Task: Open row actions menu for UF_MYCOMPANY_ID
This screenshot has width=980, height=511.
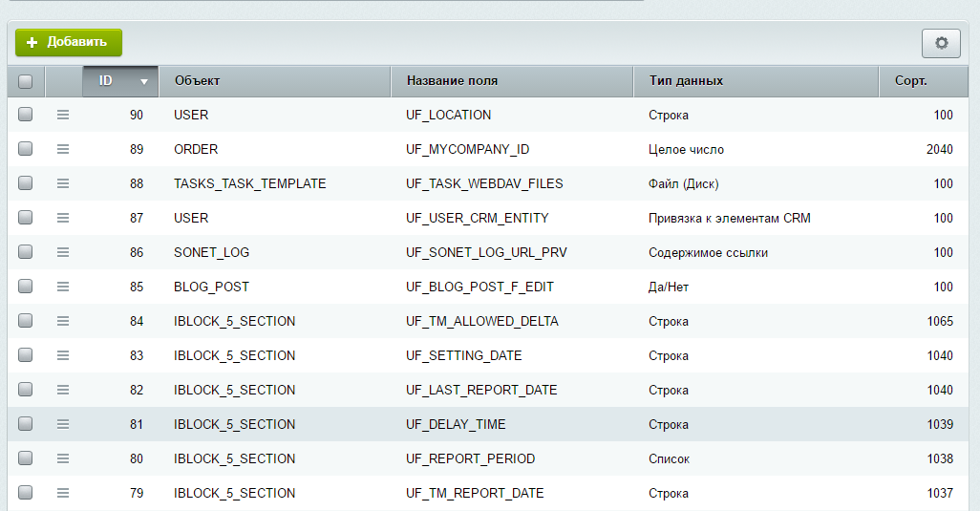Action: (63, 149)
